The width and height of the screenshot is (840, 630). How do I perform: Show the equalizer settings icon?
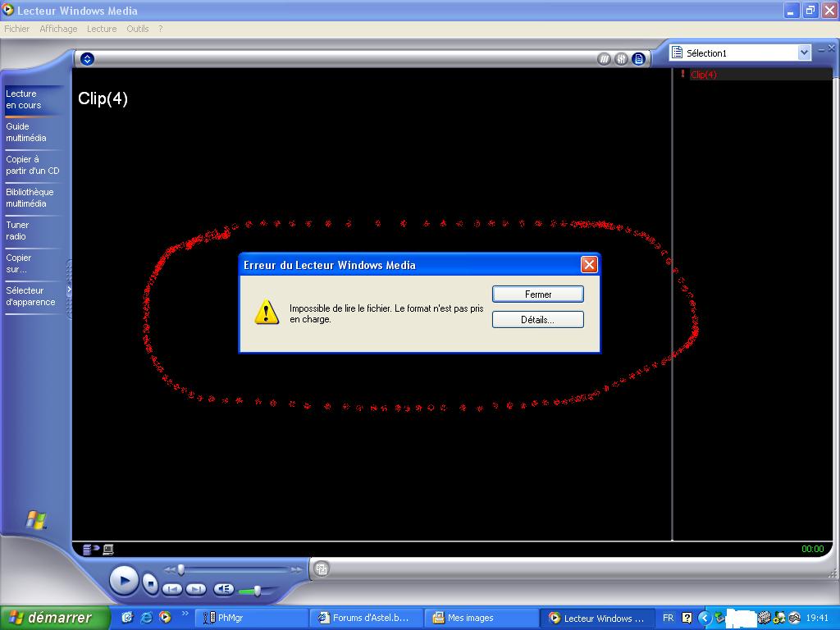pos(621,59)
